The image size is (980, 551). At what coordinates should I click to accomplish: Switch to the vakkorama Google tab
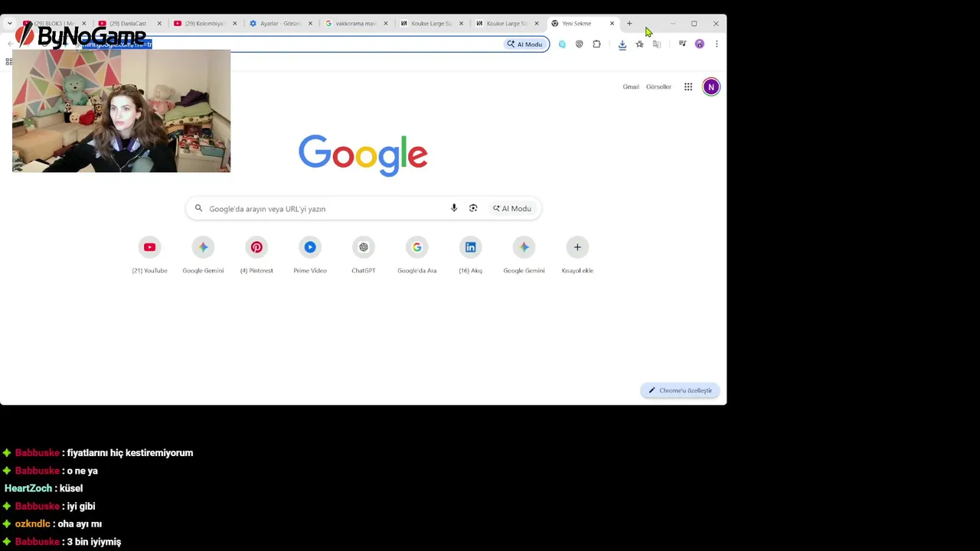[x=355, y=24]
